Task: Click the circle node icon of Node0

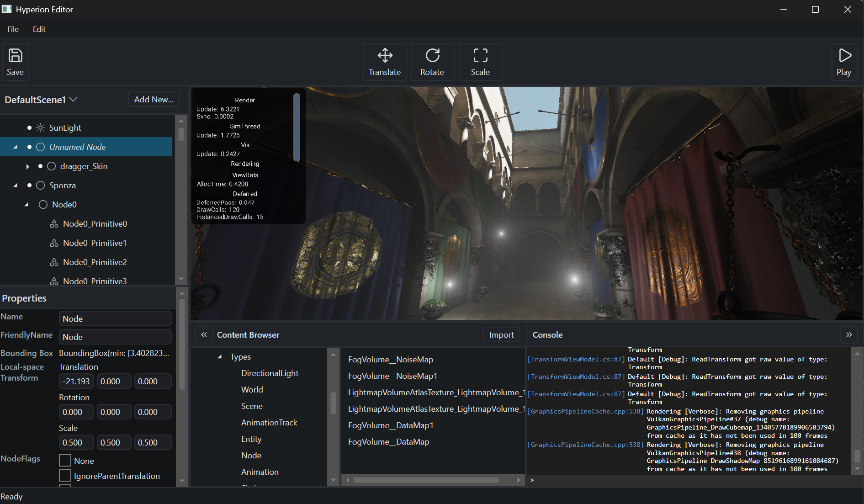Action: [43, 205]
